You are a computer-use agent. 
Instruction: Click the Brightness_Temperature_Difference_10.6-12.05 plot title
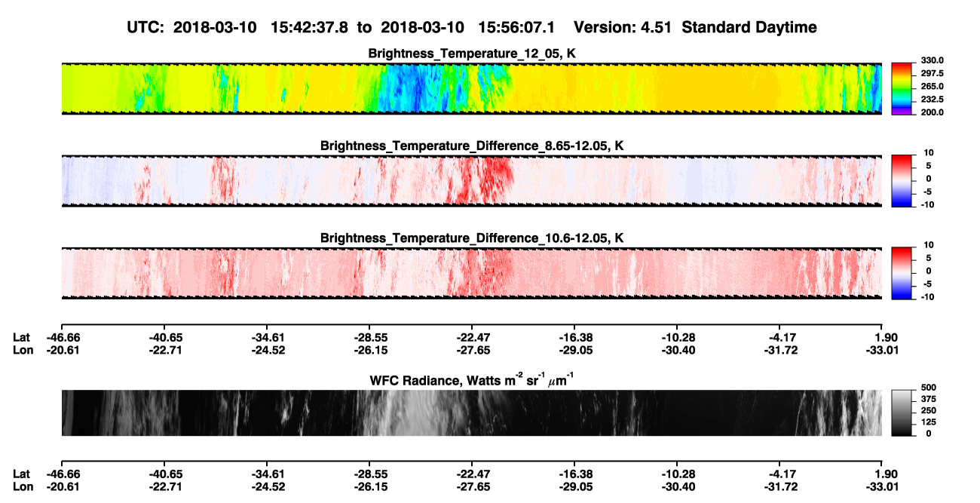(472, 238)
